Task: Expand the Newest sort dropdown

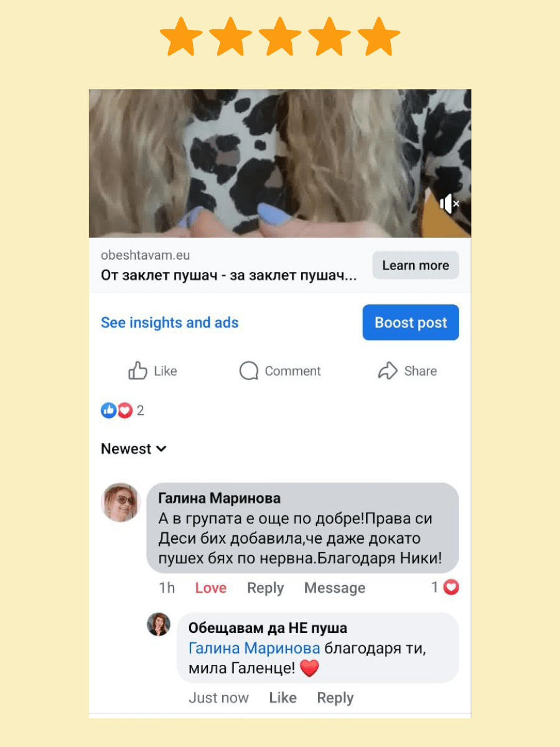Action: point(134,449)
